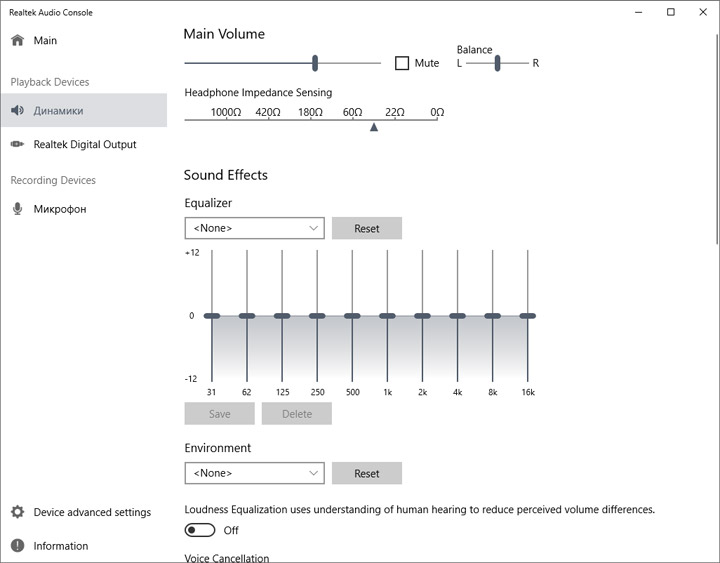Click the impedance sensing triangle marker
Image resolution: width=720 pixels, height=563 pixels.
point(374,127)
